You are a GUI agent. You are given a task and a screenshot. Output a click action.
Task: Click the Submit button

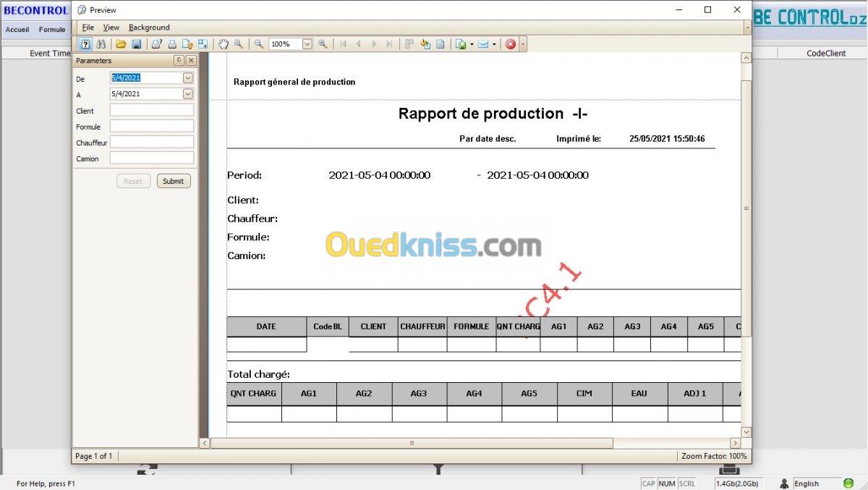point(174,181)
